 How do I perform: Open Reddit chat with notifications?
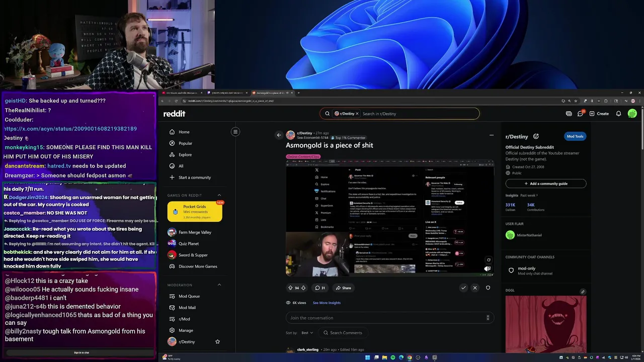tap(581, 114)
